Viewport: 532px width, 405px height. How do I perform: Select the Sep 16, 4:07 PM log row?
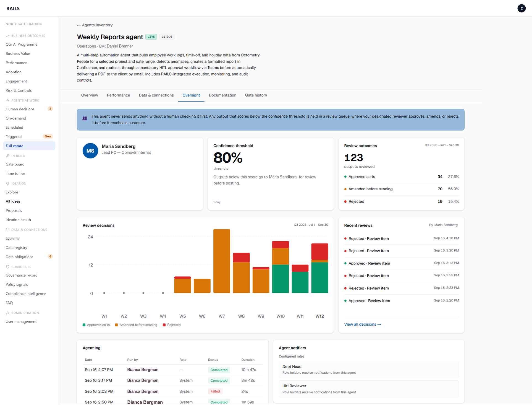pos(173,370)
